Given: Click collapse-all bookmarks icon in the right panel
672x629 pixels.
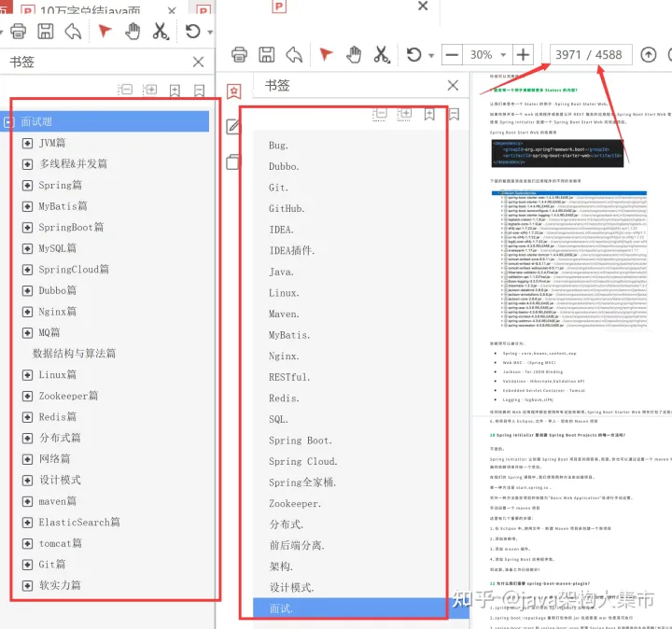Looking at the screenshot, I should [x=380, y=114].
